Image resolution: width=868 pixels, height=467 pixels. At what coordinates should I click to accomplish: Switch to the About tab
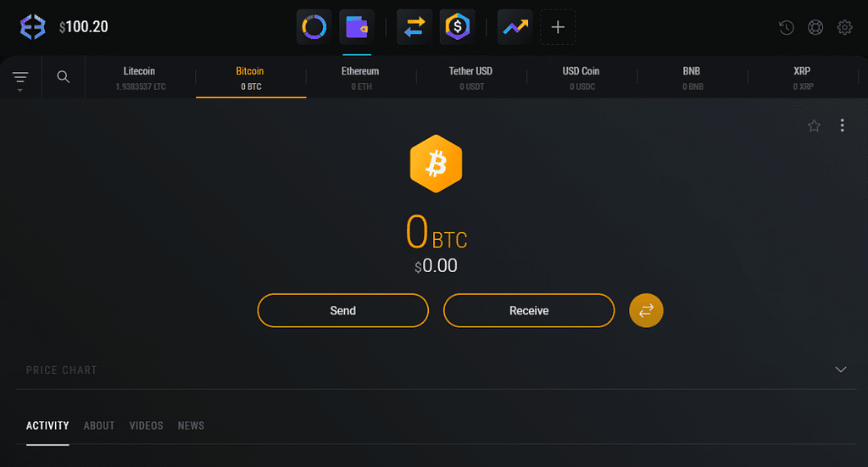click(x=99, y=425)
